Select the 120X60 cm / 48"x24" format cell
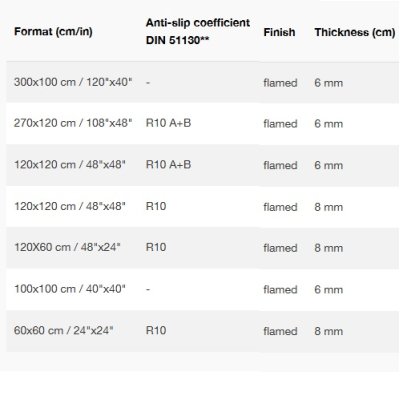Viewport: 400px width, 400px height. [x=67, y=247]
